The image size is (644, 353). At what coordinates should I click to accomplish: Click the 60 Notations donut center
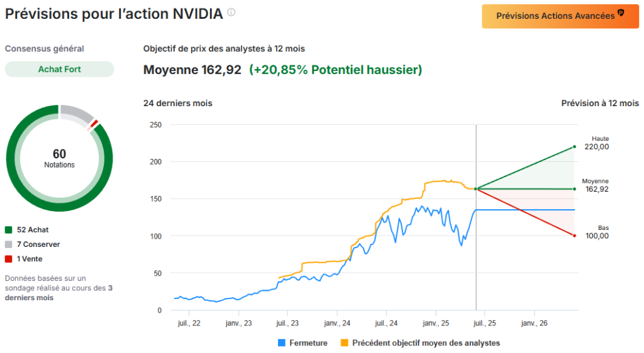pyautogui.click(x=59, y=158)
